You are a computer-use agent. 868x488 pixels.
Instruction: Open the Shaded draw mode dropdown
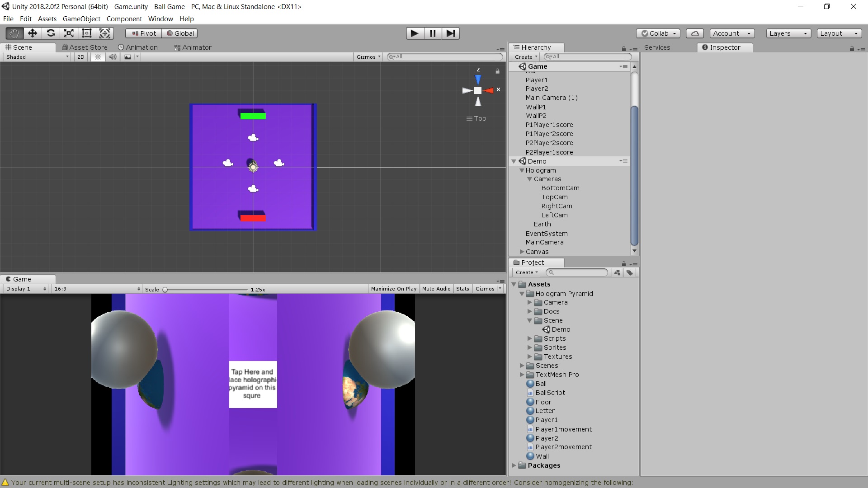(35, 56)
